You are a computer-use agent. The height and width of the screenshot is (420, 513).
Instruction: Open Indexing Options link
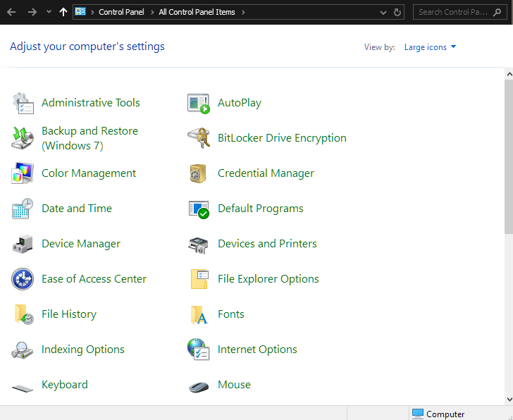point(82,350)
